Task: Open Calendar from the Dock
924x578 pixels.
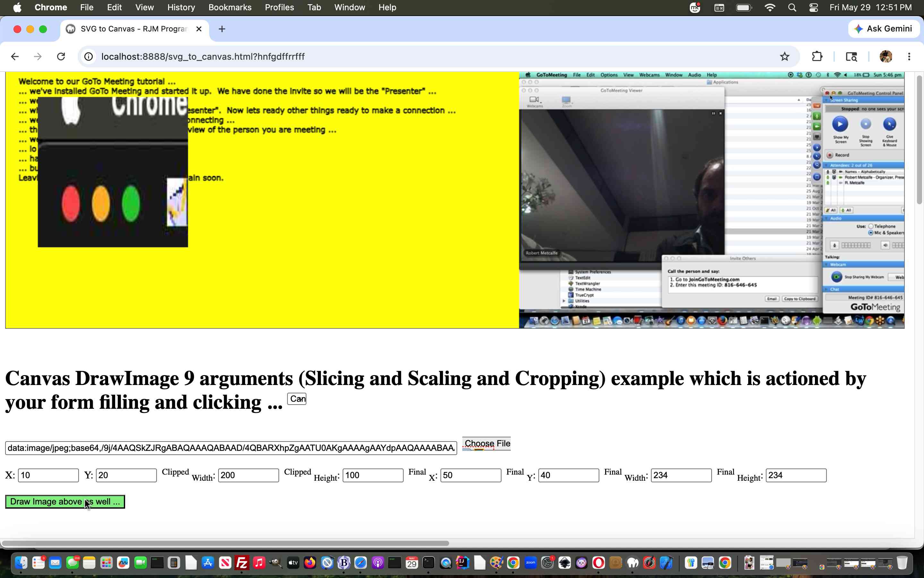Action: pyautogui.click(x=412, y=563)
